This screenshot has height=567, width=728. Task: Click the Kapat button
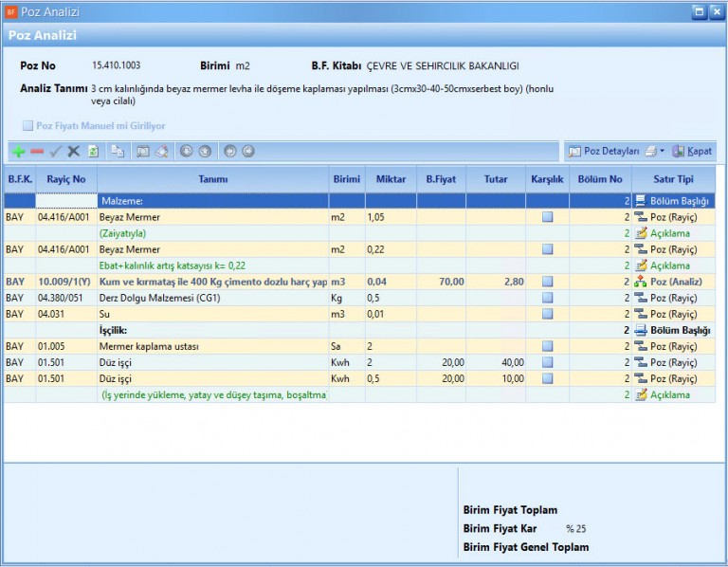click(x=693, y=152)
